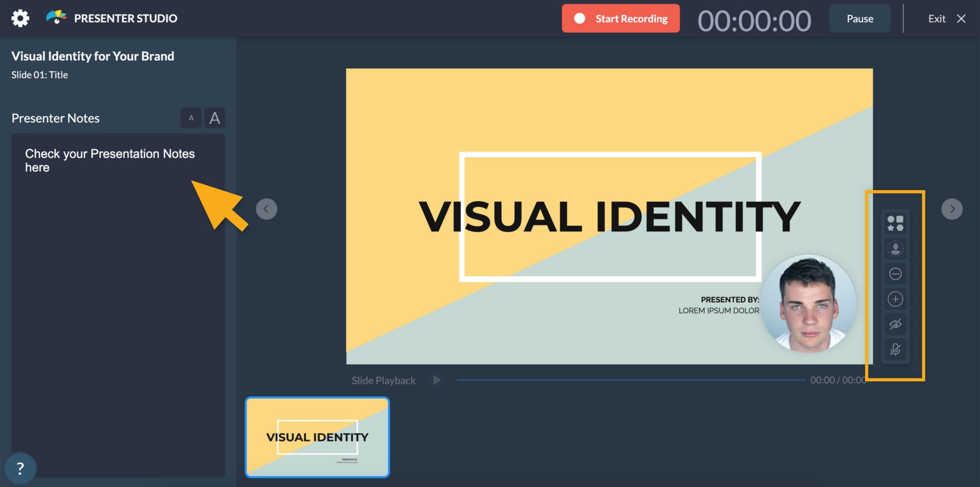The width and height of the screenshot is (980, 487).
Task: Open the slide layout options icon
Action: pyautogui.click(x=895, y=223)
